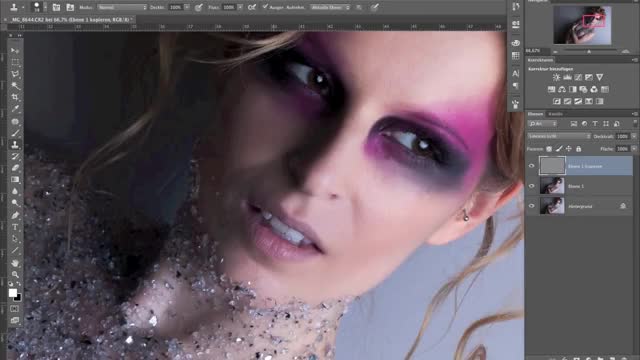Select the Crop tool
The width and height of the screenshot is (640, 360).
15,97
